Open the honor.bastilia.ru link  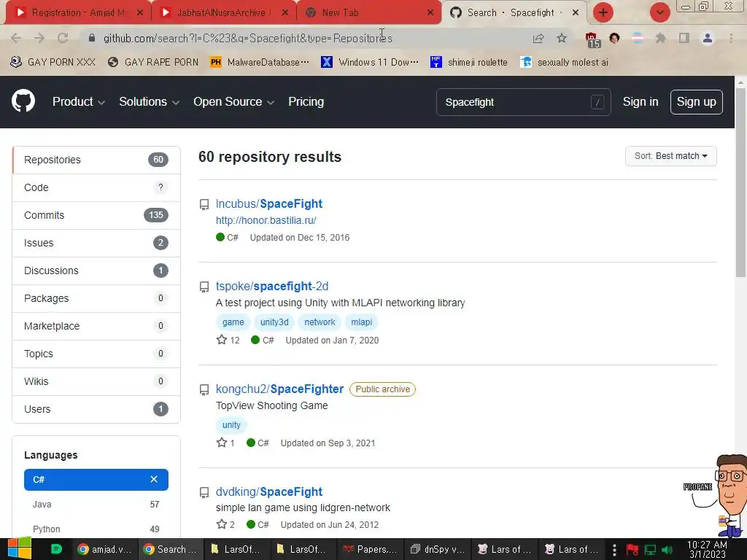pos(266,220)
